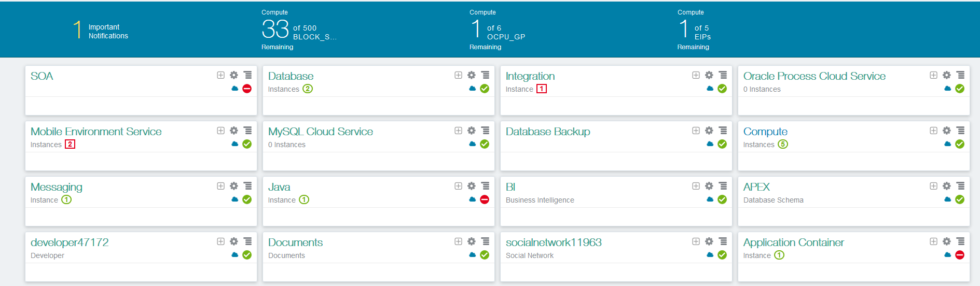Click the red stopped status icon on SOA
Screen dimensions: 980x286
[247, 89]
